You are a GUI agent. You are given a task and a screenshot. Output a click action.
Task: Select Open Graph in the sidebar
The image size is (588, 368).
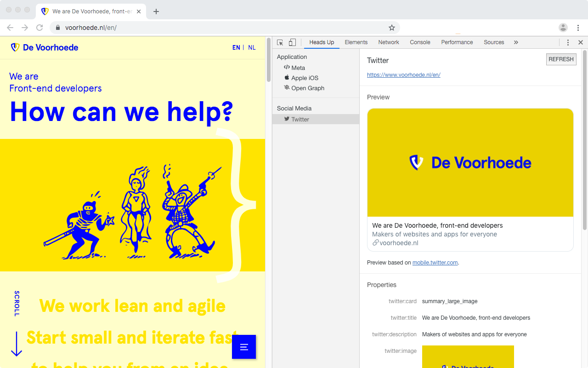click(x=316, y=88)
